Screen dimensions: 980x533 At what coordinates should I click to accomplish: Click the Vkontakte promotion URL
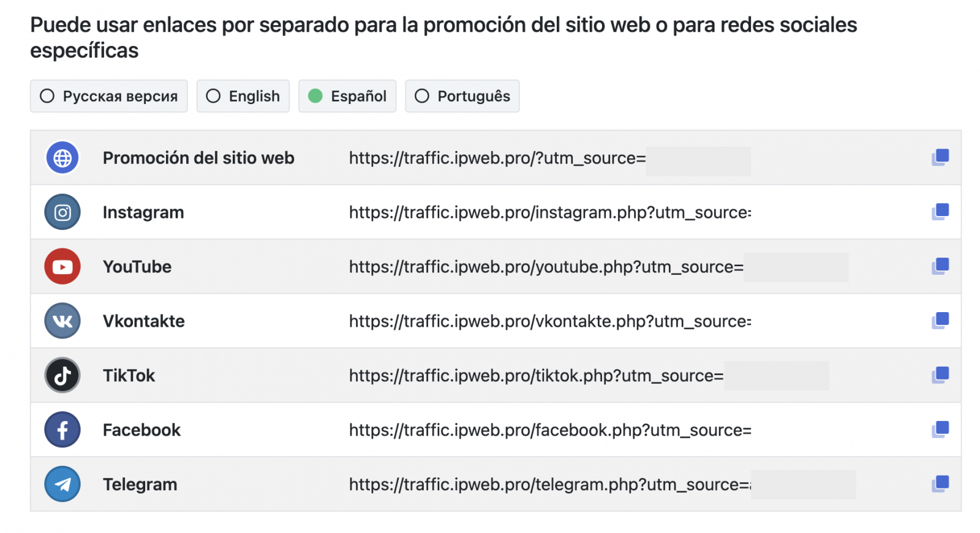[549, 321]
